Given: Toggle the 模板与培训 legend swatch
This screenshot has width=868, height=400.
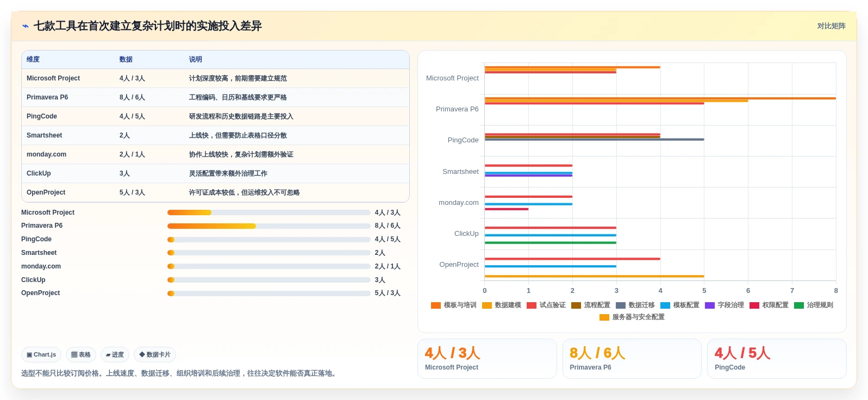Looking at the screenshot, I should (x=436, y=305).
